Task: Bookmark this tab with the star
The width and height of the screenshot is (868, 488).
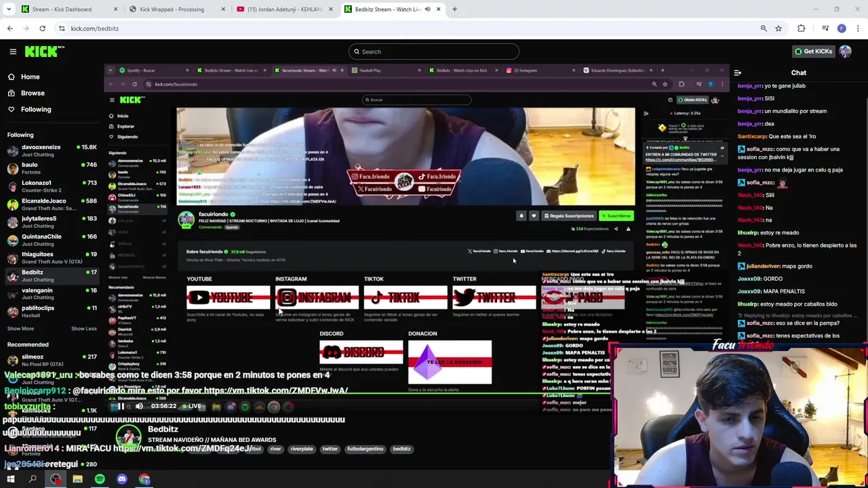Action: [x=778, y=28]
